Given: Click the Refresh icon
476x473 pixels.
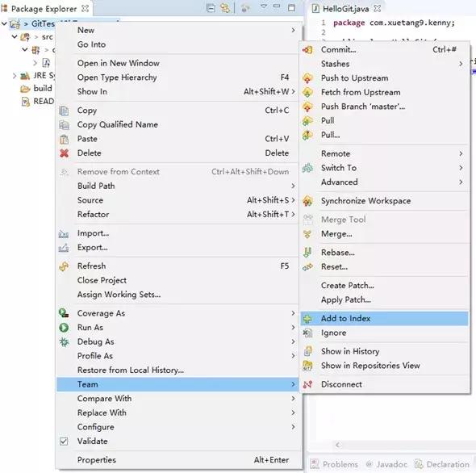Looking at the screenshot, I should (x=64, y=266).
